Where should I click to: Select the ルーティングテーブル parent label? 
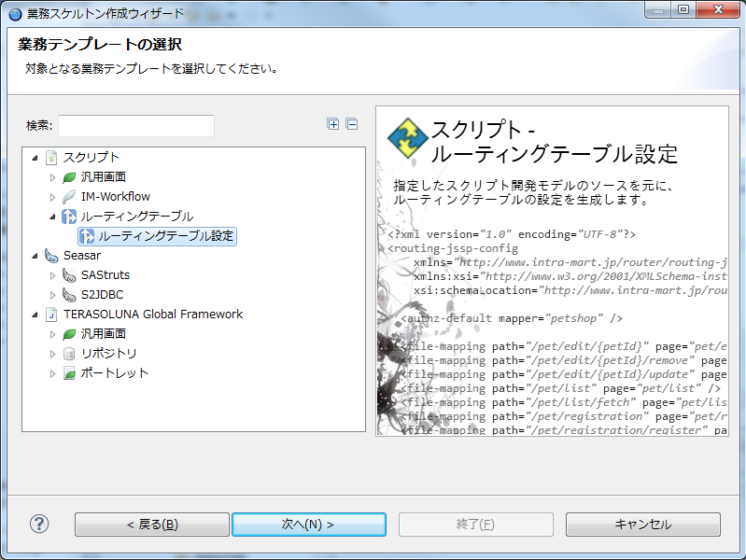click(137, 217)
